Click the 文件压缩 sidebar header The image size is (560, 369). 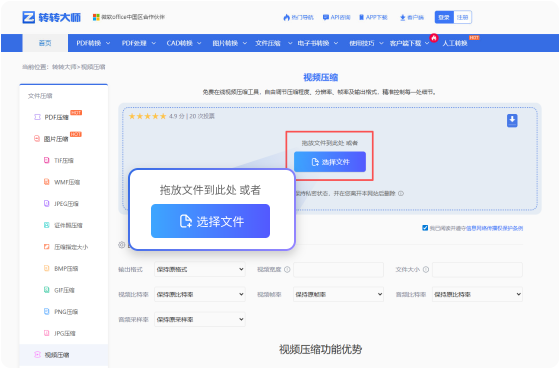(x=40, y=96)
